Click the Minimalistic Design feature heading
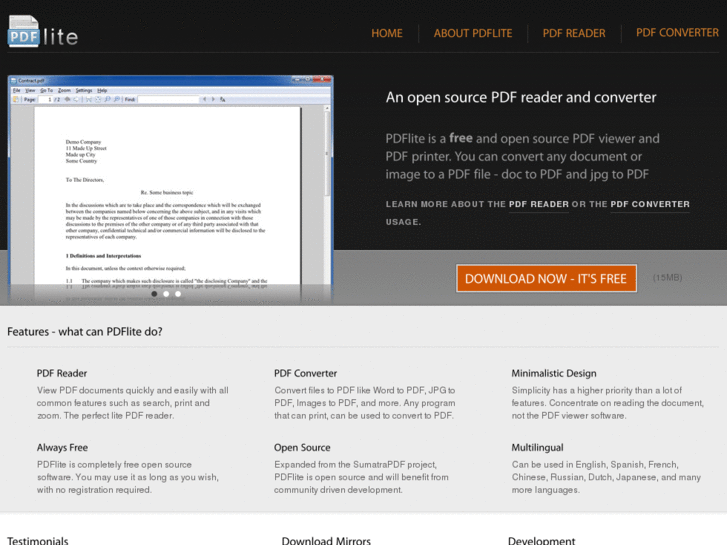Image resolution: width=727 pixels, height=545 pixels. pyautogui.click(x=554, y=373)
